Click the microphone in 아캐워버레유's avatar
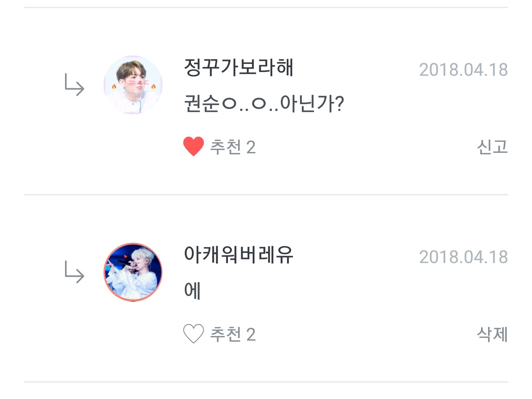The height and width of the screenshot is (399, 532). click(125, 263)
